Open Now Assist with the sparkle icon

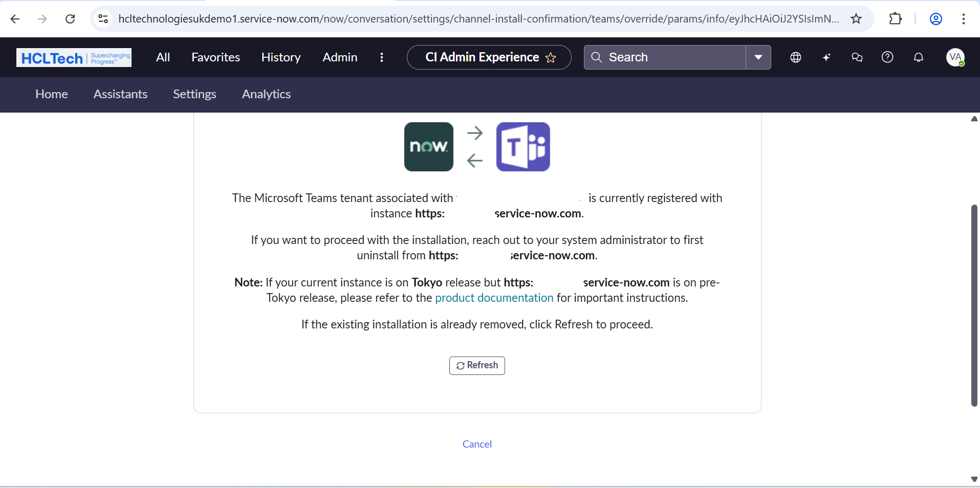click(826, 57)
